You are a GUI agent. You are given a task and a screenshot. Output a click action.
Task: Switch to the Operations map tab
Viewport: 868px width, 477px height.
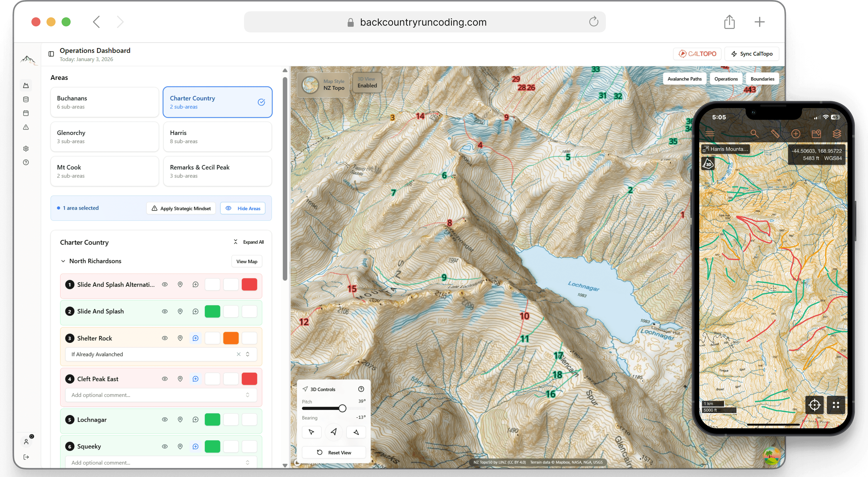pyautogui.click(x=726, y=78)
